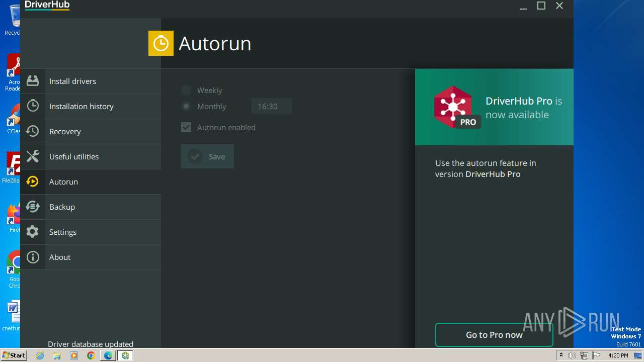Click the DriverHub Pro is now available banner
This screenshot has width=644, height=362.
pyautogui.click(x=494, y=107)
